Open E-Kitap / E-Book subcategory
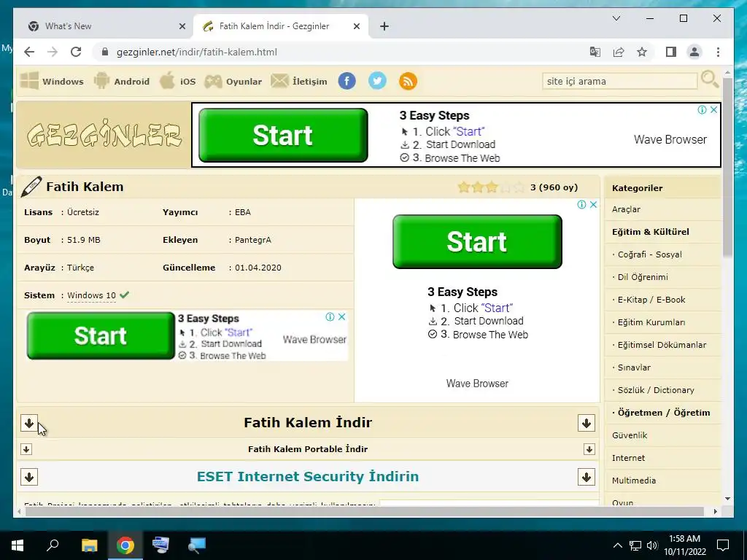The height and width of the screenshot is (560, 747). [651, 300]
